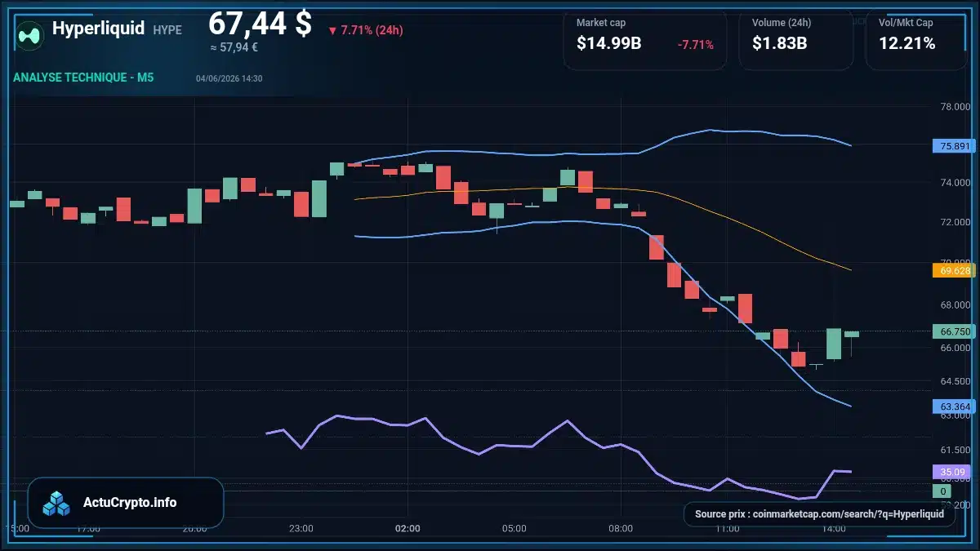
Task: Open the ActuCrypto.info link
Action: pos(125,503)
